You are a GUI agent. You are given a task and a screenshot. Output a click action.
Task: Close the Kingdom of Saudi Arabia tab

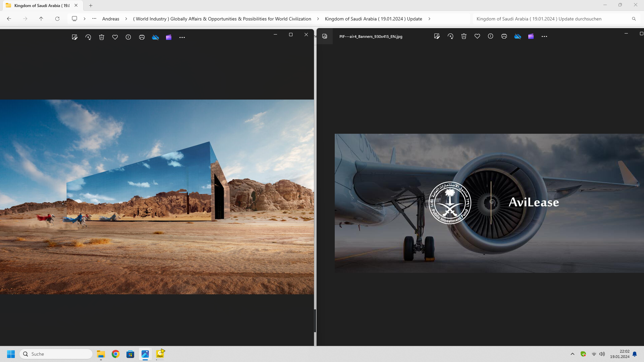tap(76, 5)
